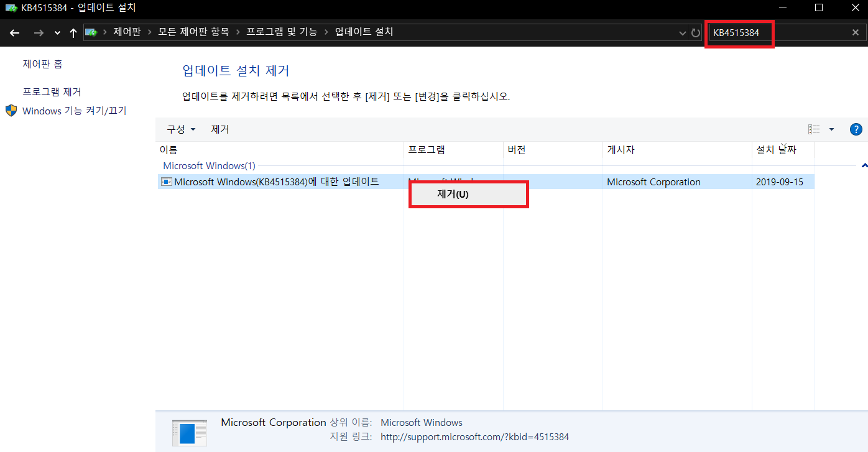Select Microsoft Windows(KB4515384) update row
Screen dimensions: 868x452
pos(486,182)
